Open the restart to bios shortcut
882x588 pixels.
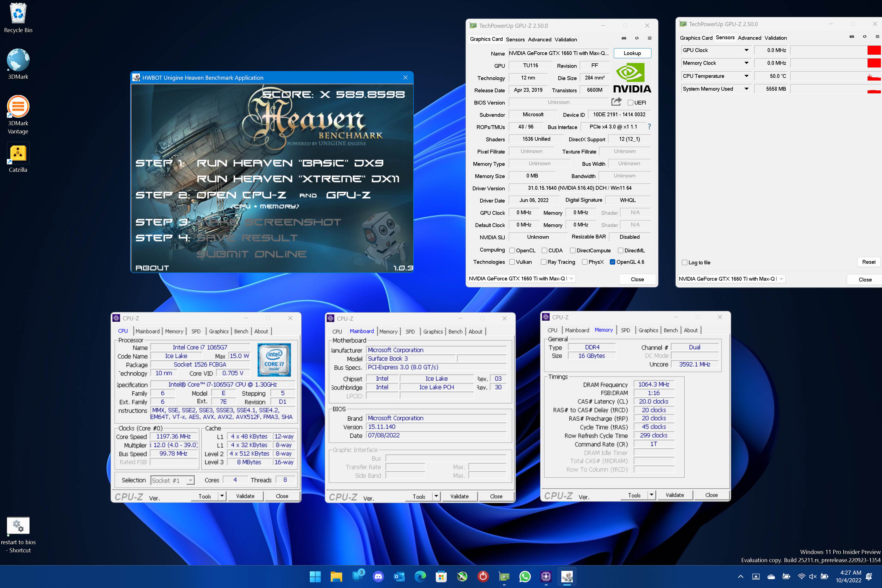point(18,535)
